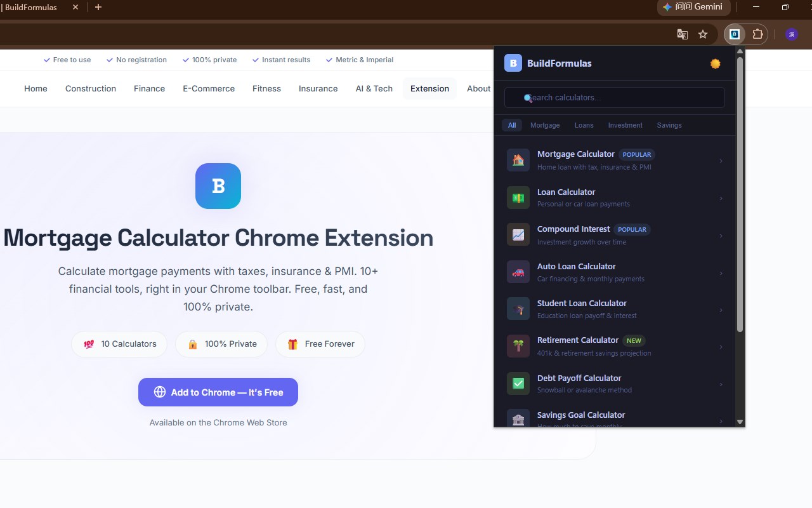Go to the Home nav link
The width and height of the screenshot is (812, 508).
36,89
